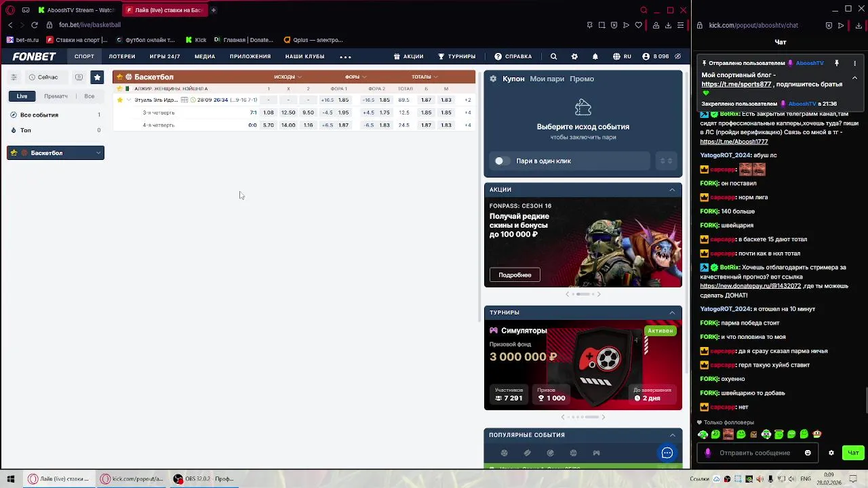The width and height of the screenshot is (868, 488).
Task: Collapse the Акции panel
Action: pyautogui.click(x=672, y=190)
